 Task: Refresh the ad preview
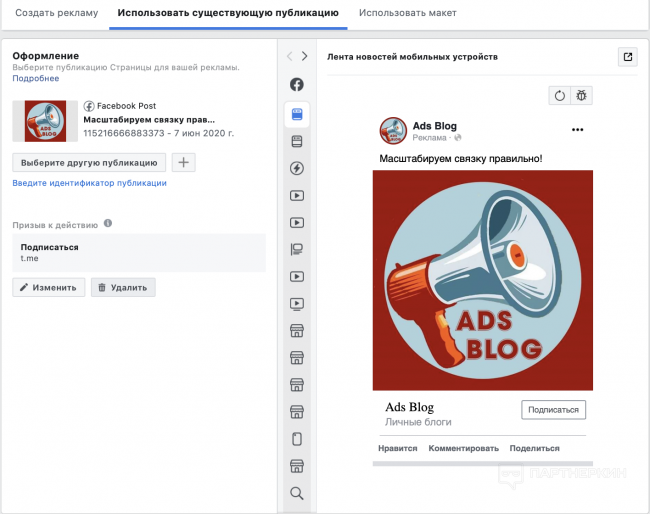560,96
